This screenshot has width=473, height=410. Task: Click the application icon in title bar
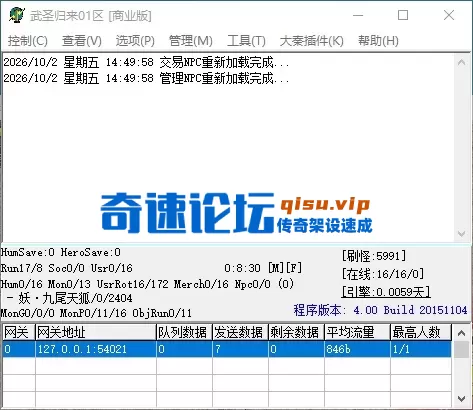tap(17, 15)
